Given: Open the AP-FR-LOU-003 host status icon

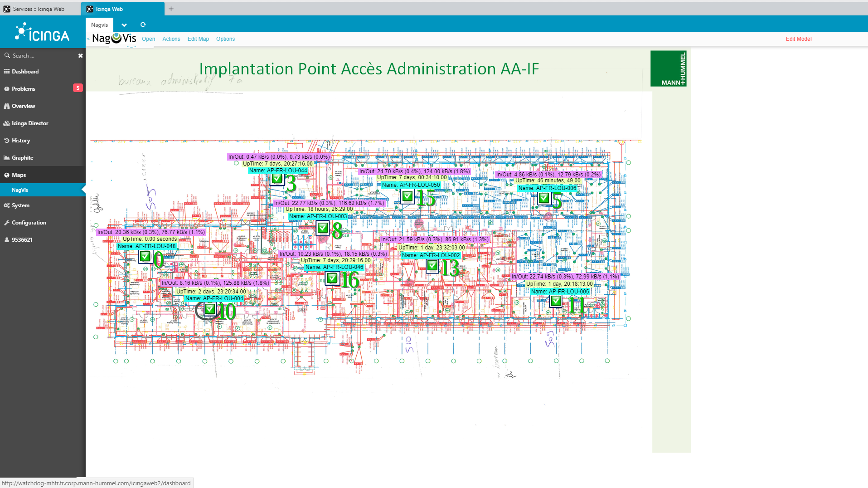Looking at the screenshot, I should [x=322, y=228].
